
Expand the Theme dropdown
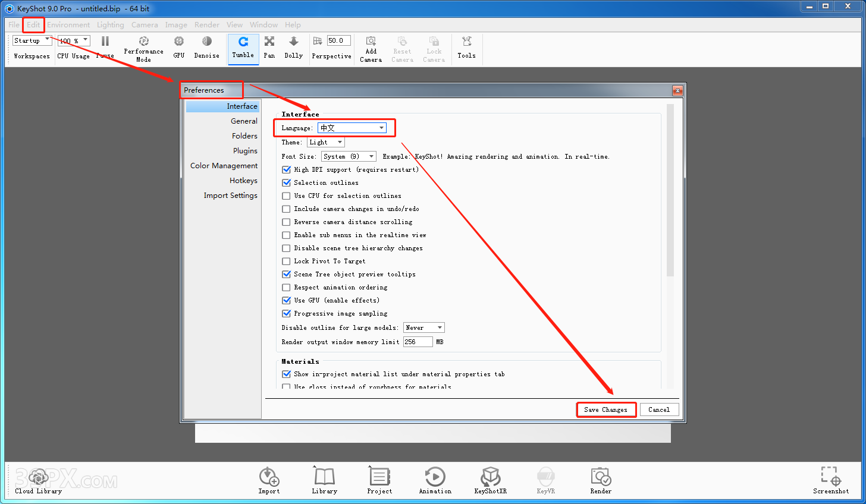click(326, 143)
